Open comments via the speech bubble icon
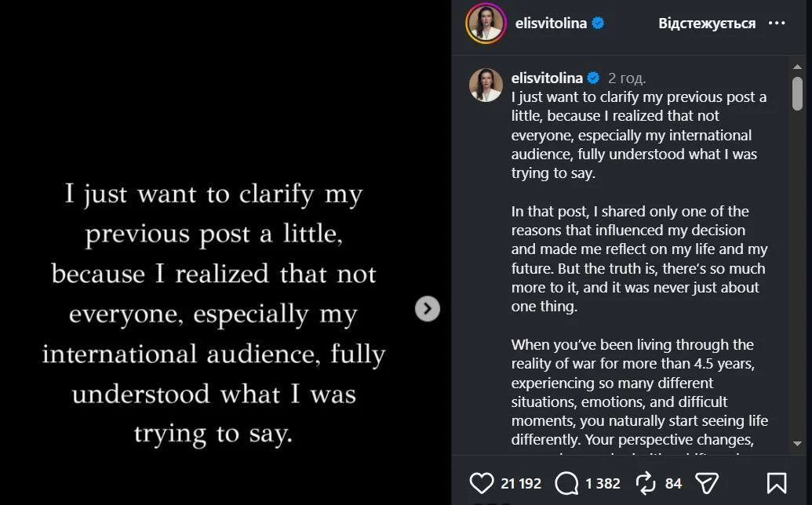 (566, 483)
